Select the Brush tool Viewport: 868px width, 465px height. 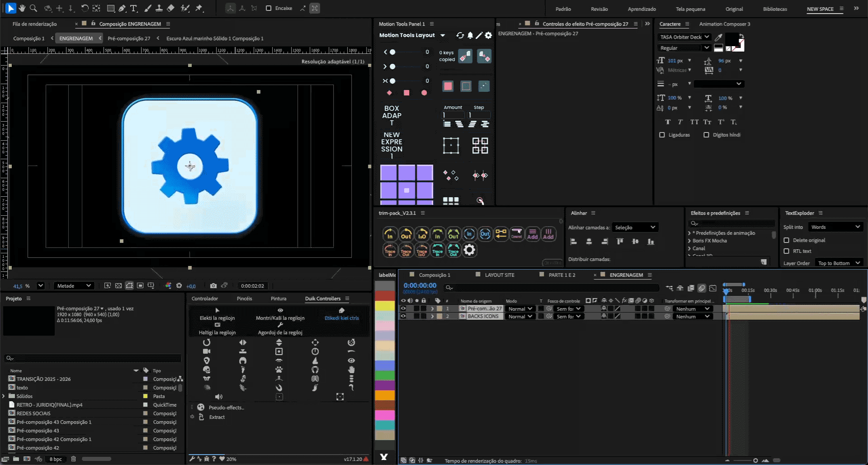tap(148, 8)
